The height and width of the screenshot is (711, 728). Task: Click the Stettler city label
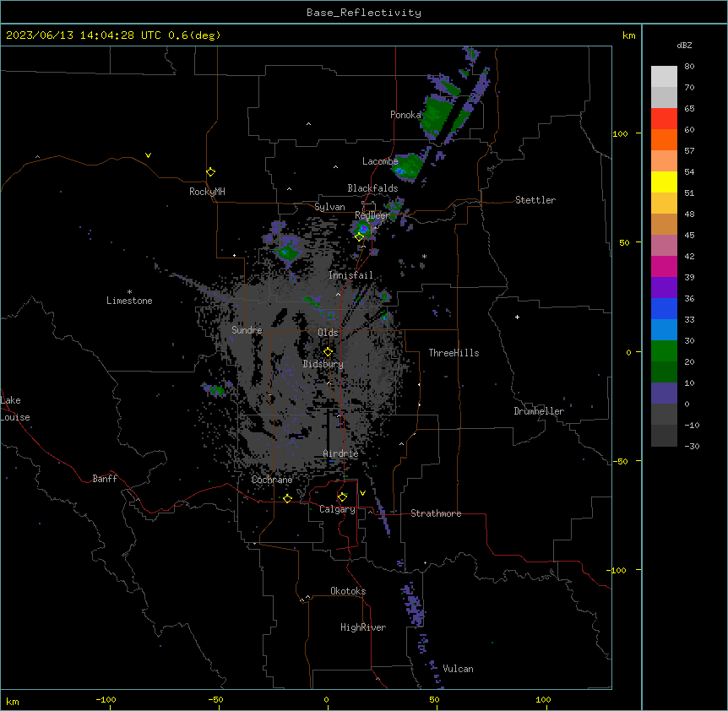[535, 200]
